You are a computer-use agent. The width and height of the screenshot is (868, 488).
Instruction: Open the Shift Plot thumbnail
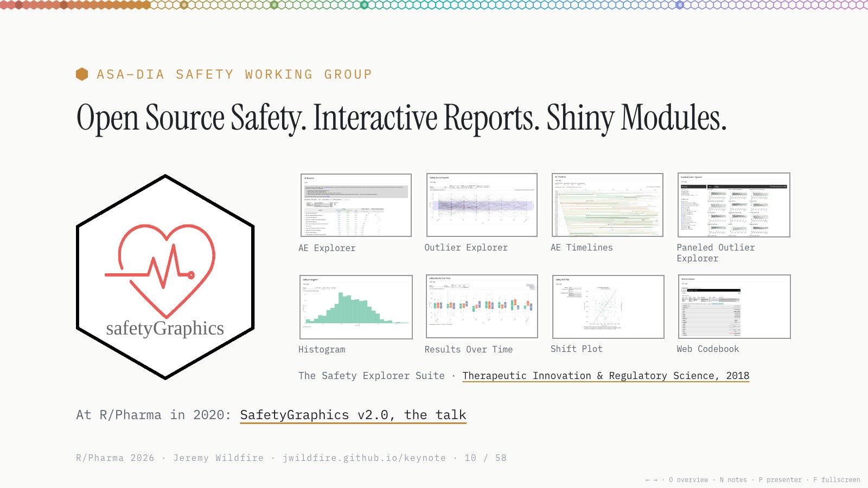point(608,307)
